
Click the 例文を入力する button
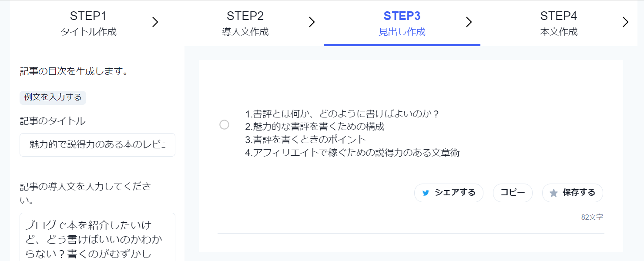point(53,97)
